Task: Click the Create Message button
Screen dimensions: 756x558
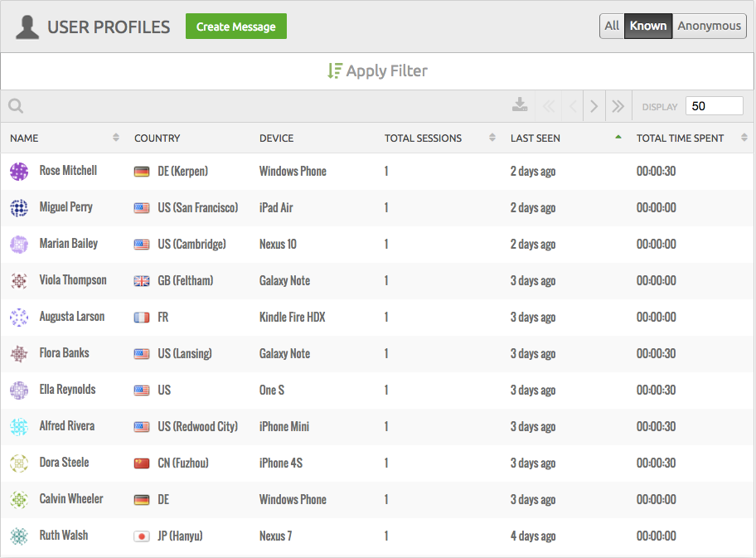Action: tap(236, 26)
